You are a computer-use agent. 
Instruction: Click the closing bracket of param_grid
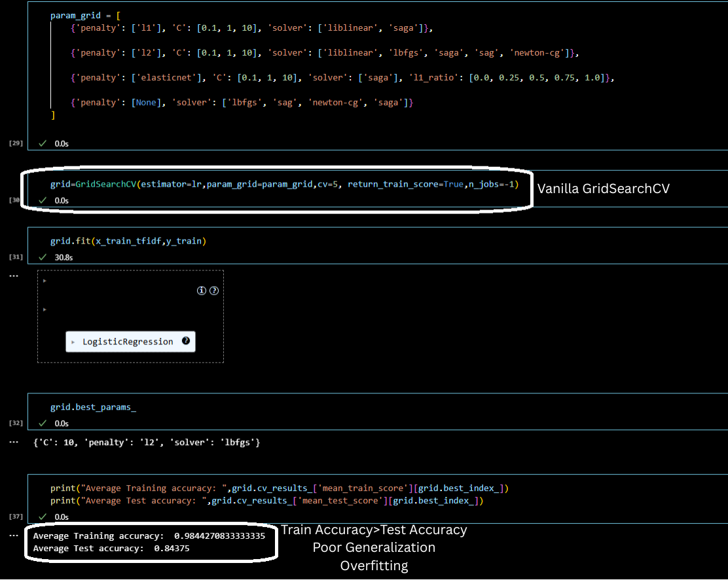click(x=53, y=115)
